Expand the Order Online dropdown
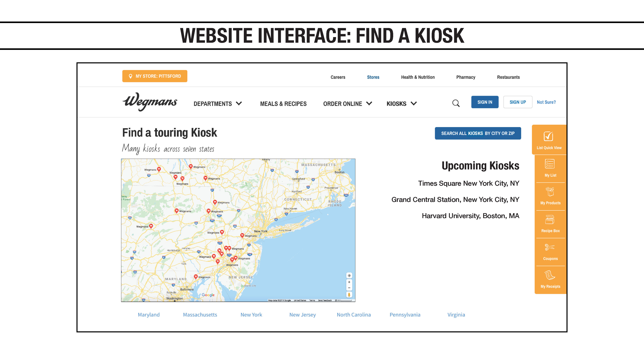The image size is (644, 358). point(347,104)
